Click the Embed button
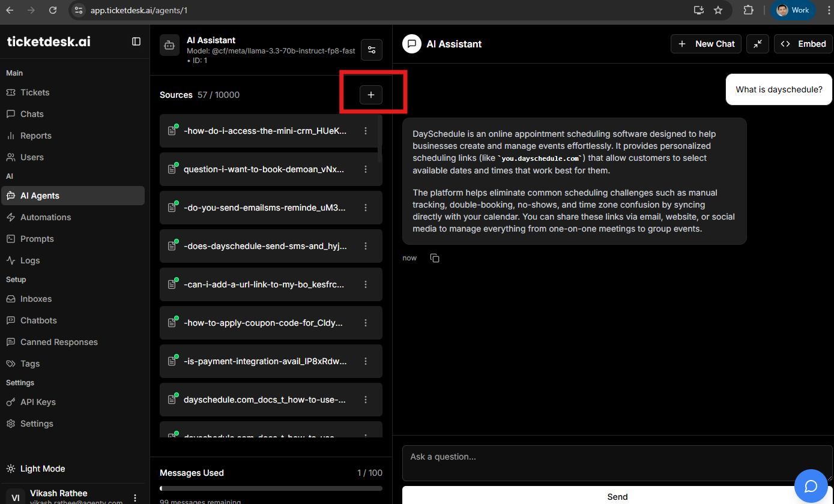 point(803,44)
